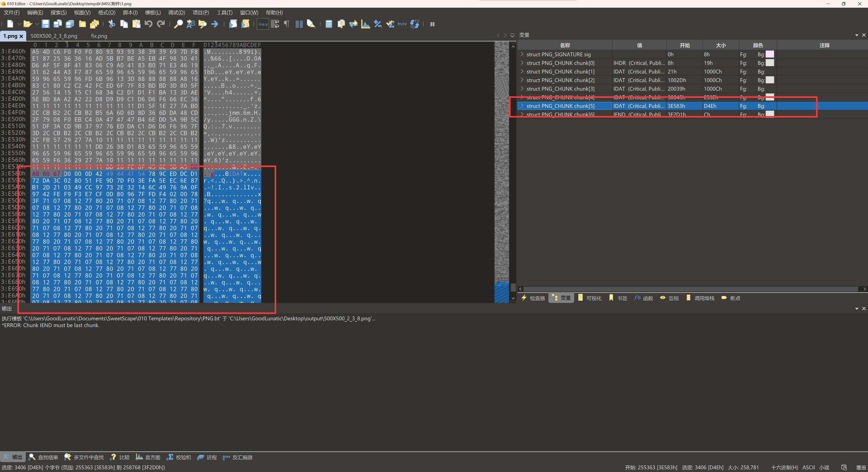Click the Goto blue arrow icon
This screenshot has height=472, width=868.
pos(215,24)
